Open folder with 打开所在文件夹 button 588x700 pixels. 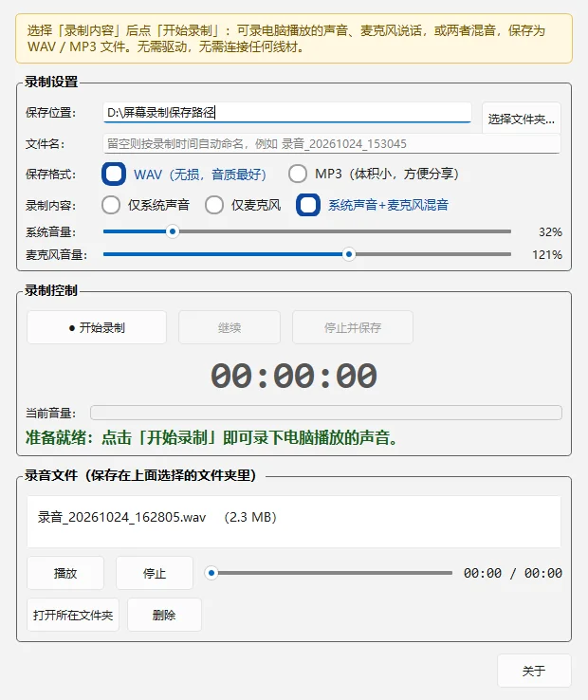coord(73,615)
